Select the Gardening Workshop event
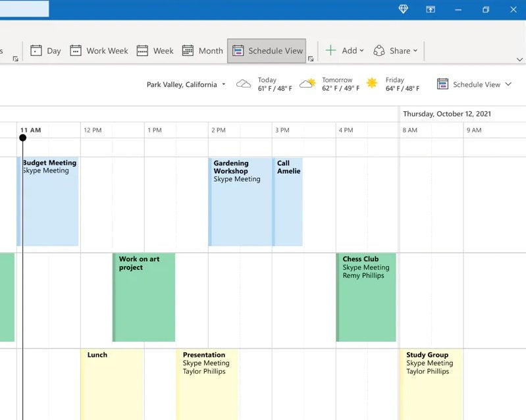 coord(240,201)
